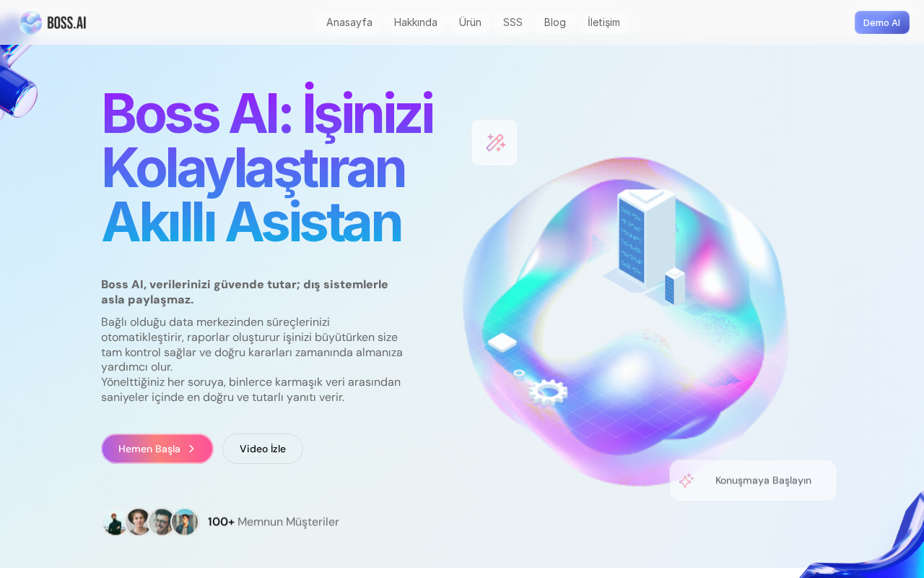Select the fourth customer avatar

[x=185, y=522]
